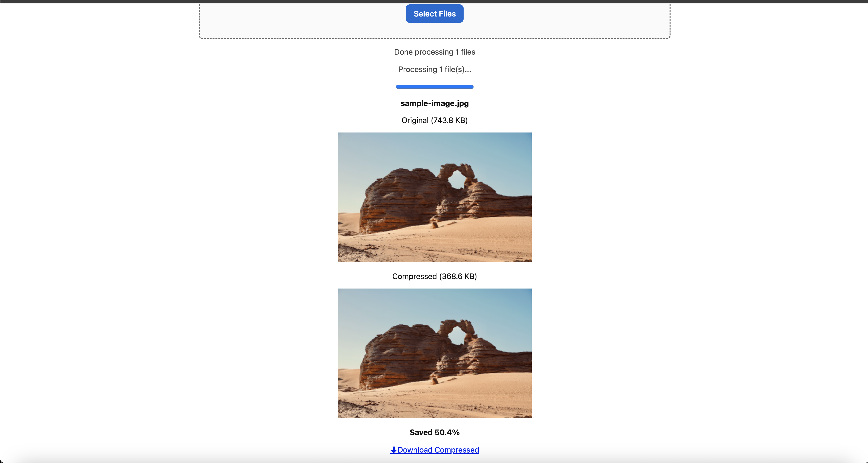The image size is (868, 463).
Task: Click the Processing 1 file(s)... message
Action: tap(434, 69)
